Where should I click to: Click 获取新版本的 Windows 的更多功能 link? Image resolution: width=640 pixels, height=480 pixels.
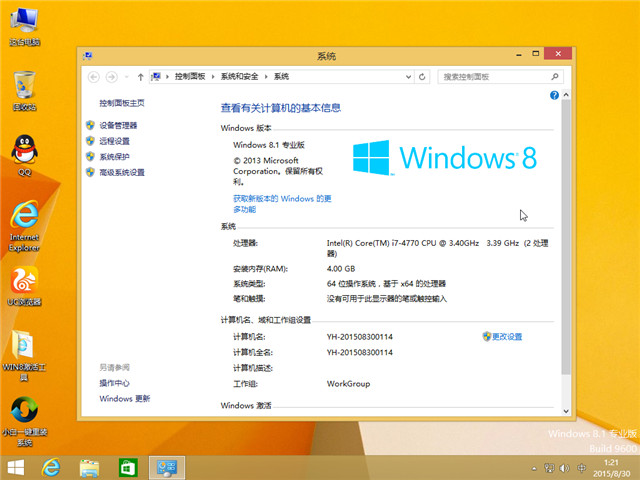pos(282,204)
